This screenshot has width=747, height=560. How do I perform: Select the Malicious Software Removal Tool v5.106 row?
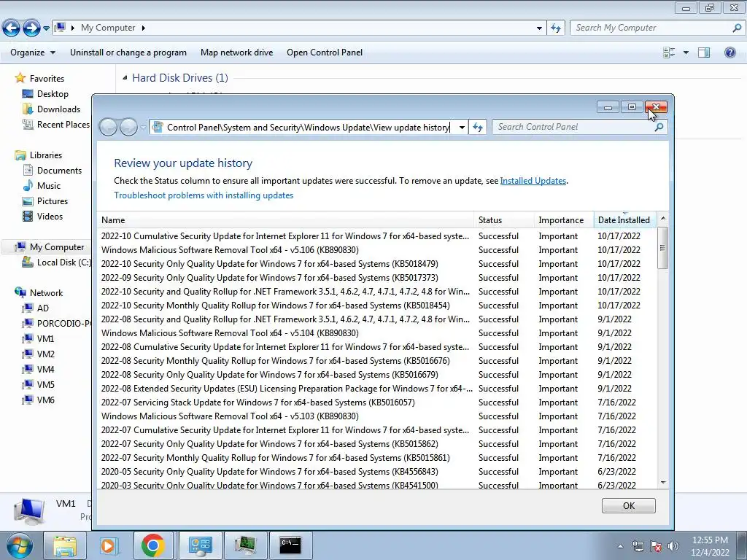tap(376, 250)
